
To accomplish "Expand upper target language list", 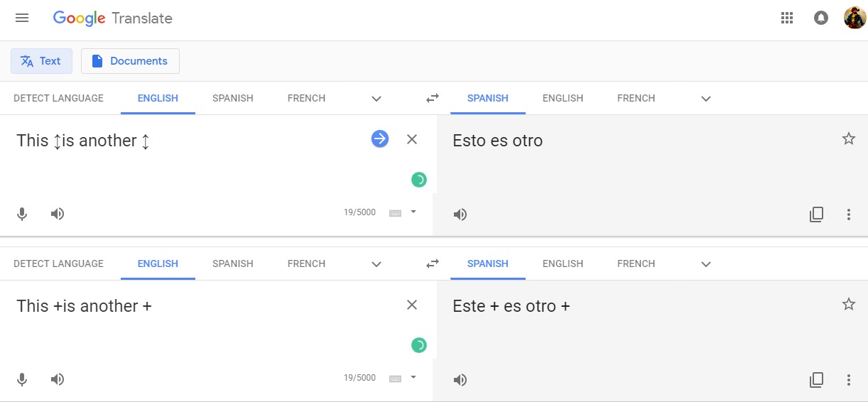I will pyautogui.click(x=706, y=99).
